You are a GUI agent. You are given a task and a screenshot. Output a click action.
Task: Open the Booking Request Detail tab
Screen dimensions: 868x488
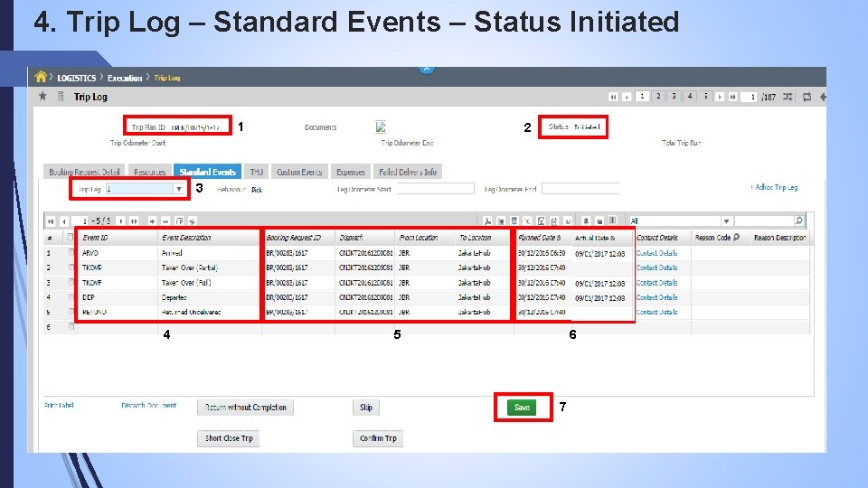tap(84, 172)
